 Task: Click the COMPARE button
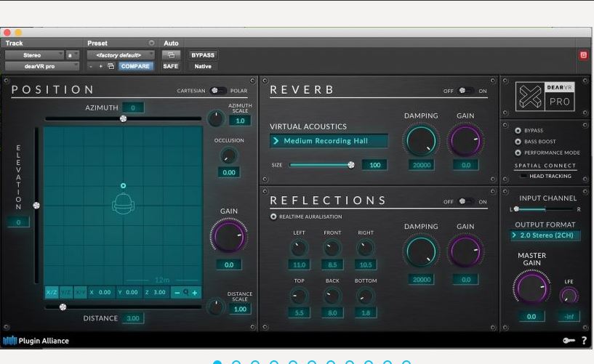tap(135, 66)
